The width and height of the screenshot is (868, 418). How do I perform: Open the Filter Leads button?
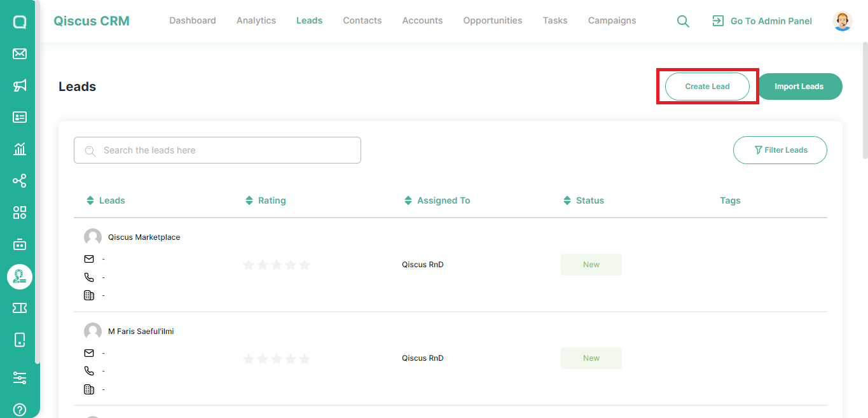(780, 150)
